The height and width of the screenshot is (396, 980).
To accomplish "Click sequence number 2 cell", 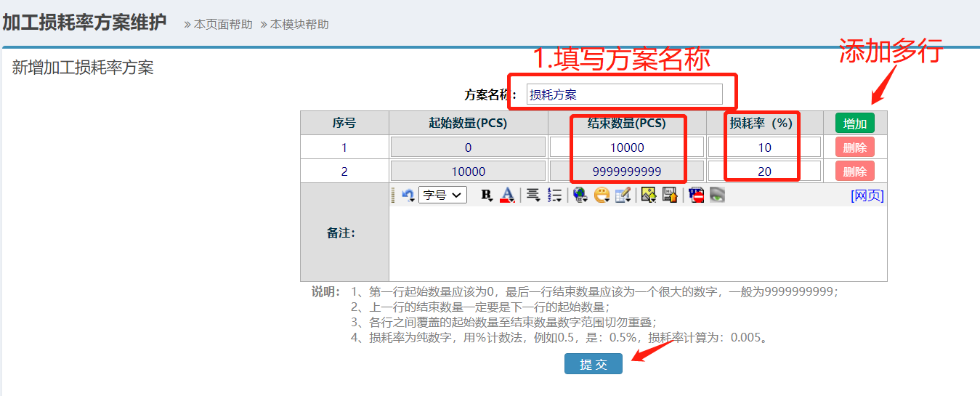I will coord(344,171).
